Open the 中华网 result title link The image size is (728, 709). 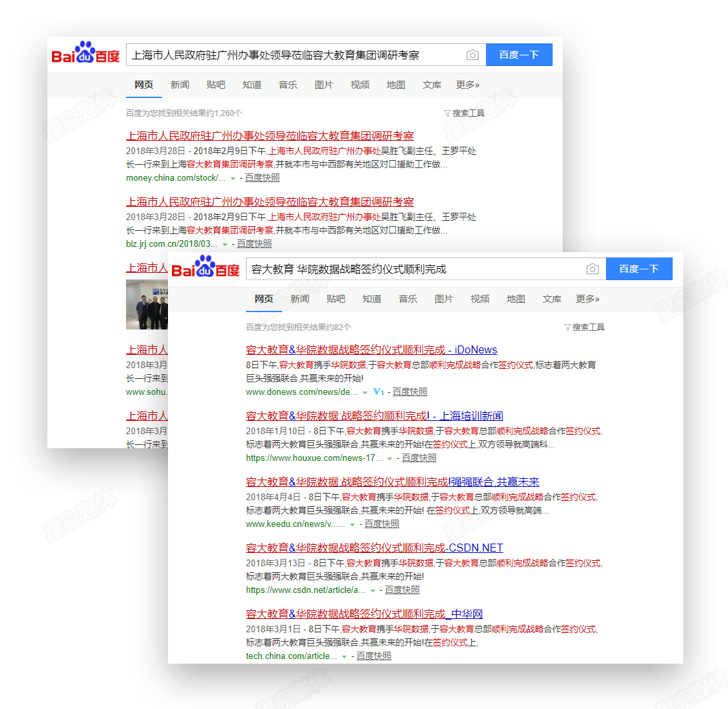(365, 614)
